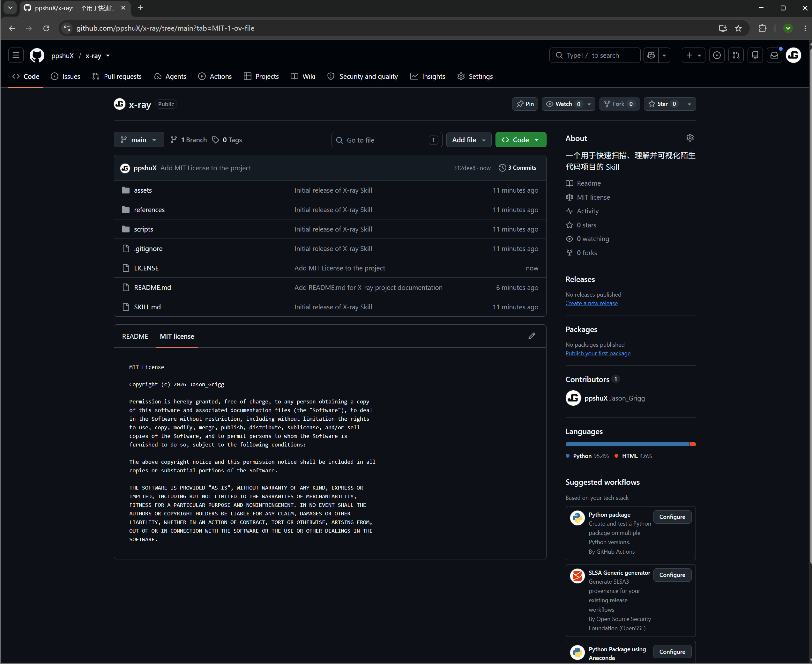Click Publish your first package link
The width and height of the screenshot is (812, 664).
pyautogui.click(x=598, y=353)
